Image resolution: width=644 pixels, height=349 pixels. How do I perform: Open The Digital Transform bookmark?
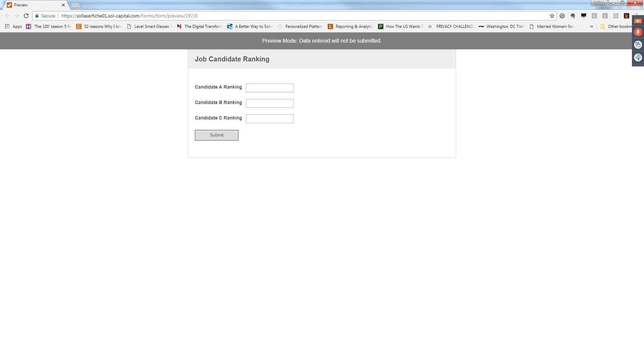point(200,27)
